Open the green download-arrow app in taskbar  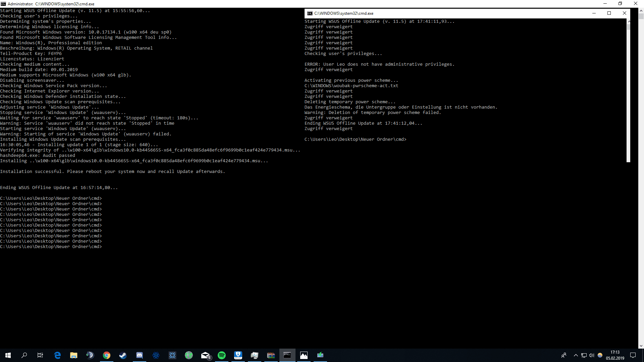pos(320,355)
